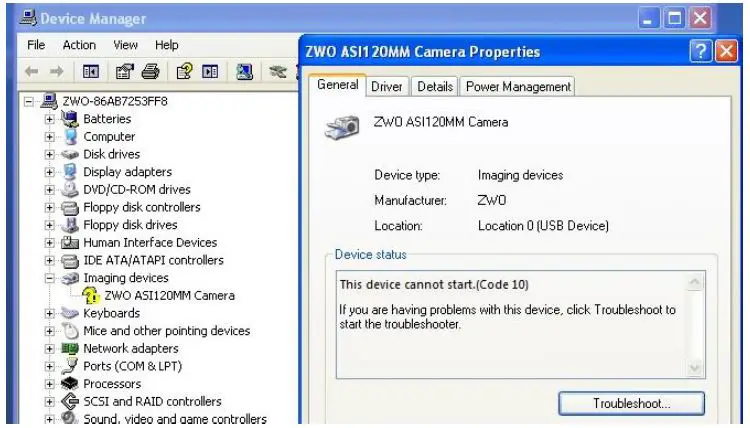Click the camera icon in Properties dialog
The height and width of the screenshot is (428, 750).
pos(342,126)
